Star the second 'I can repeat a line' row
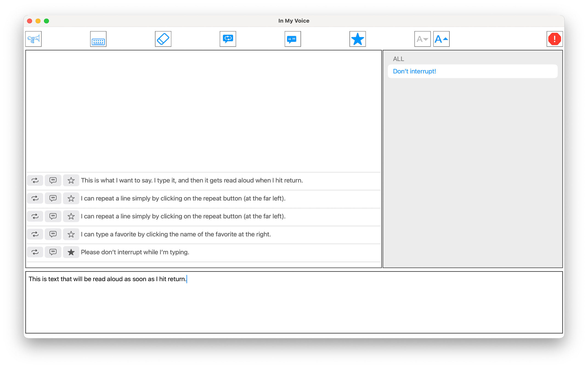The width and height of the screenshot is (588, 368). [71, 216]
